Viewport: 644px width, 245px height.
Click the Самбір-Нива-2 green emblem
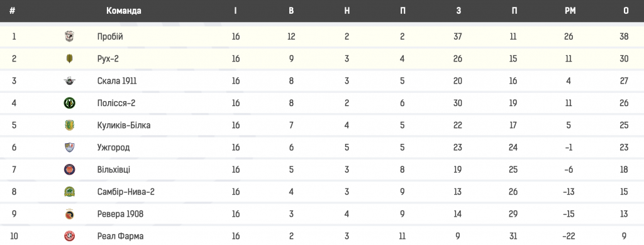(x=69, y=192)
